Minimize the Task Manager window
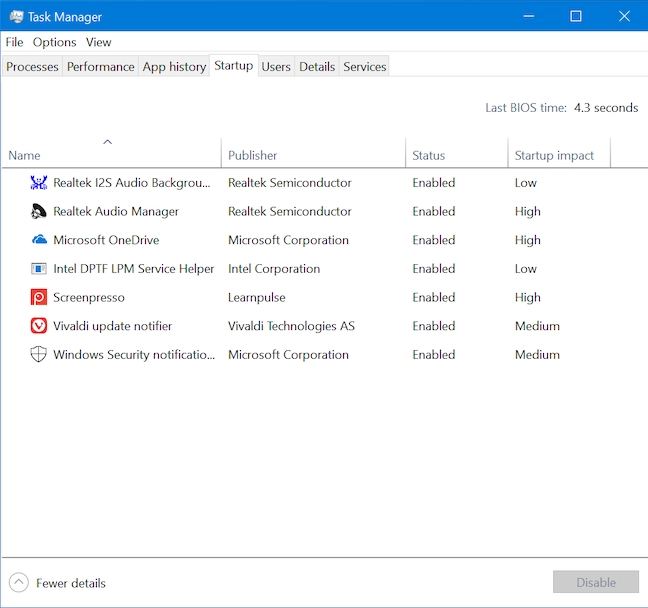 [529, 16]
